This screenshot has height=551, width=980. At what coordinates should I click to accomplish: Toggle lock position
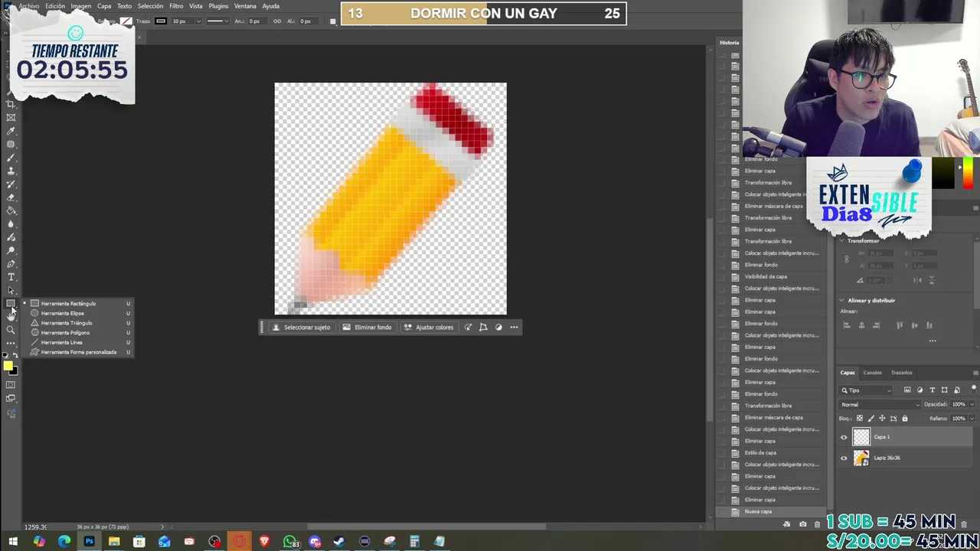tap(882, 419)
